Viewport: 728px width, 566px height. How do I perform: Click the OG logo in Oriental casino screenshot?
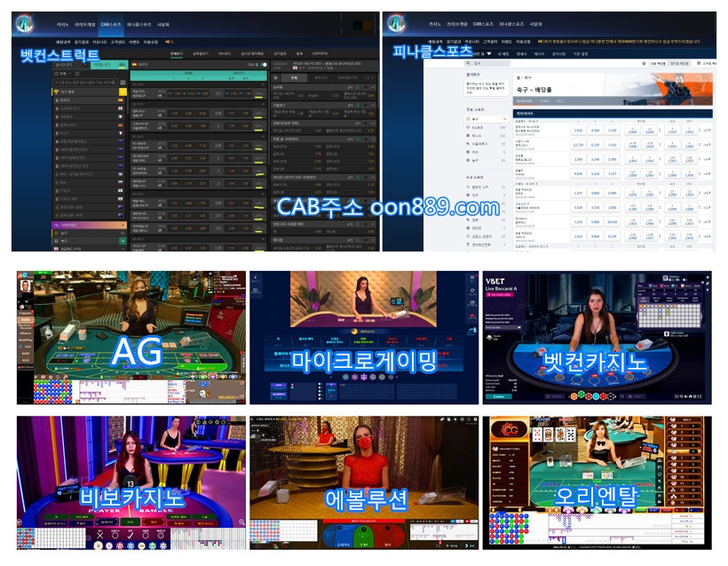(510, 430)
